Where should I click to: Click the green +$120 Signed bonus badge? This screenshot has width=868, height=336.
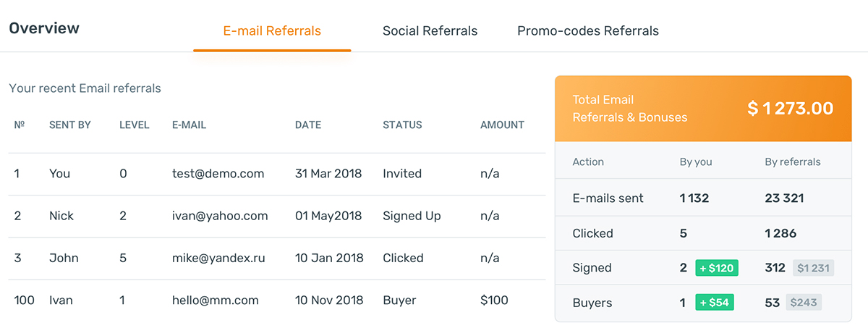tap(717, 268)
